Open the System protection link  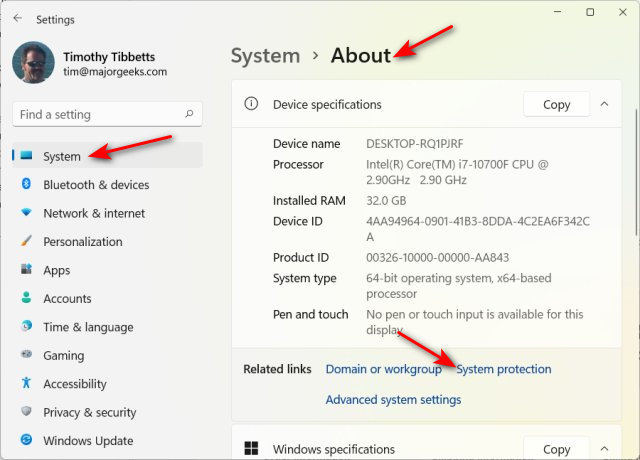503,369
